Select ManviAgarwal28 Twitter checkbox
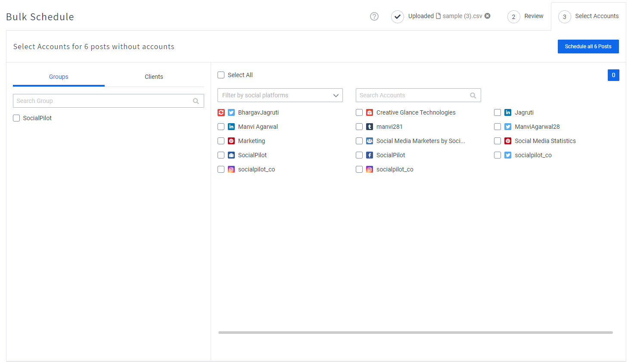 click(x=497, y=127)
